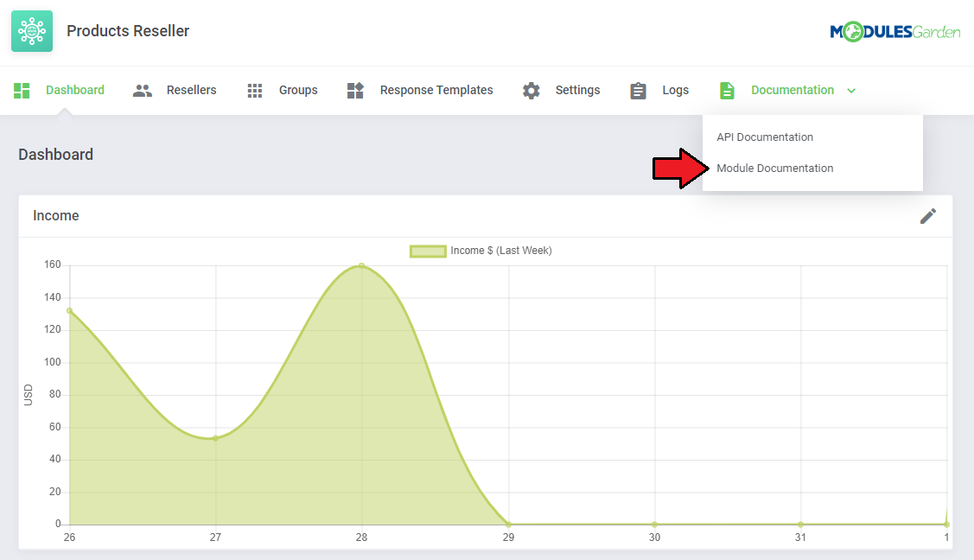Click the USD axis label

(x=28, y=395)
